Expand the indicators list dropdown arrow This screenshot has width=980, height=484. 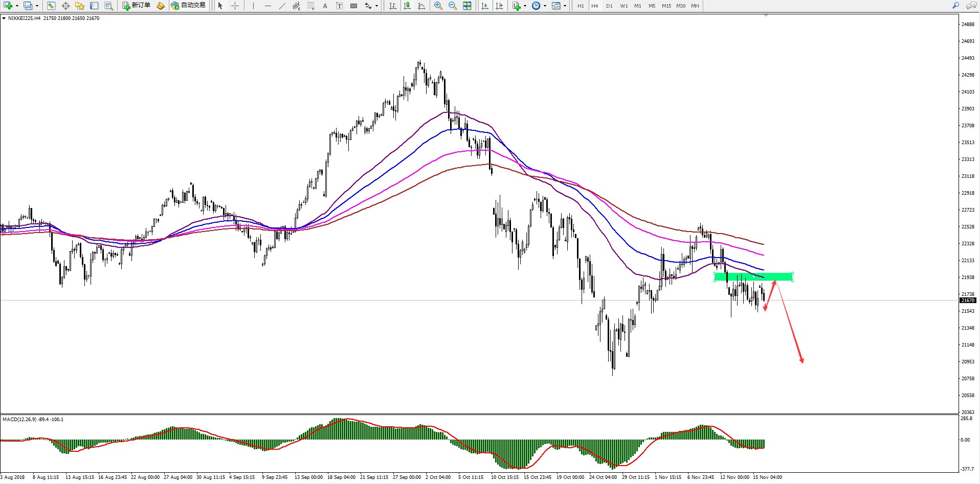(x=525, y=6)
